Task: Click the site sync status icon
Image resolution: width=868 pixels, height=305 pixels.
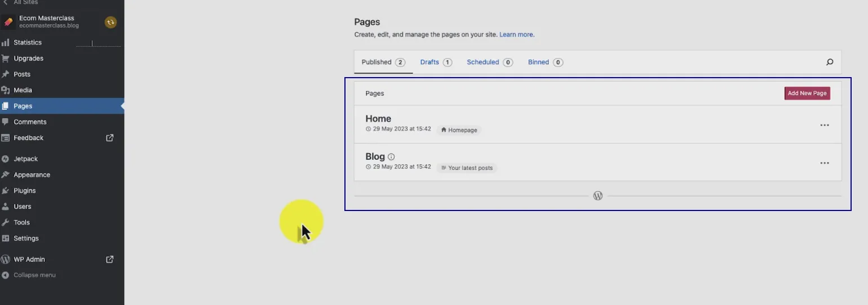Action: (110, 22)
